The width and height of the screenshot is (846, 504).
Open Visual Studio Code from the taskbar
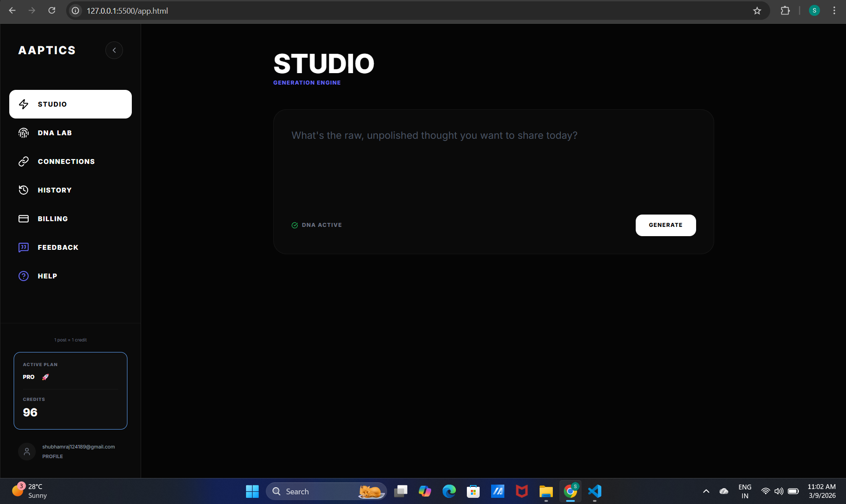[595, 491]
